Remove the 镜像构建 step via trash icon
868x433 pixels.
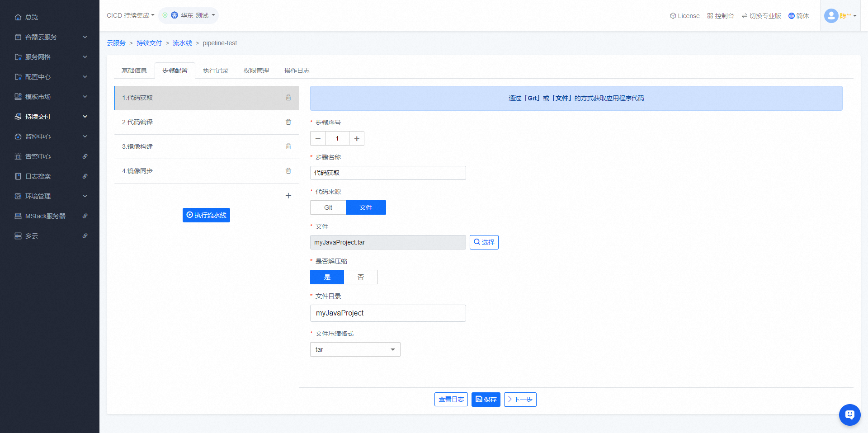coord(288,146)
